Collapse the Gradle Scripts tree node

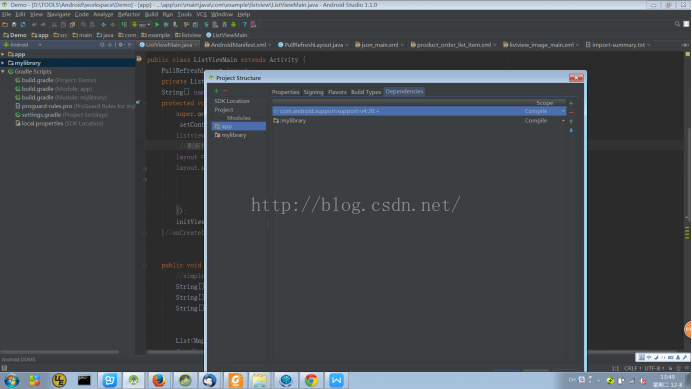point(3,72)
